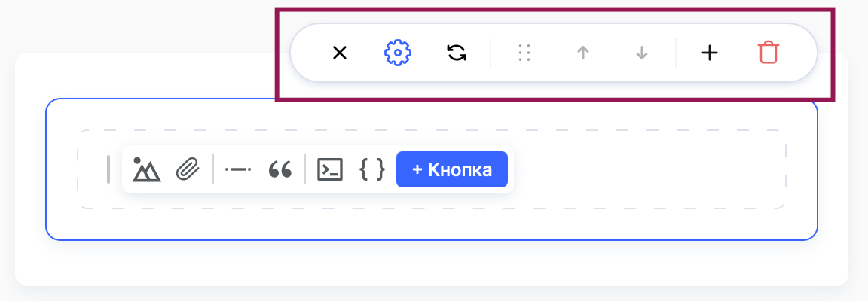
Task: Insert an image using the mountains icon
Action: coord(146,169)
